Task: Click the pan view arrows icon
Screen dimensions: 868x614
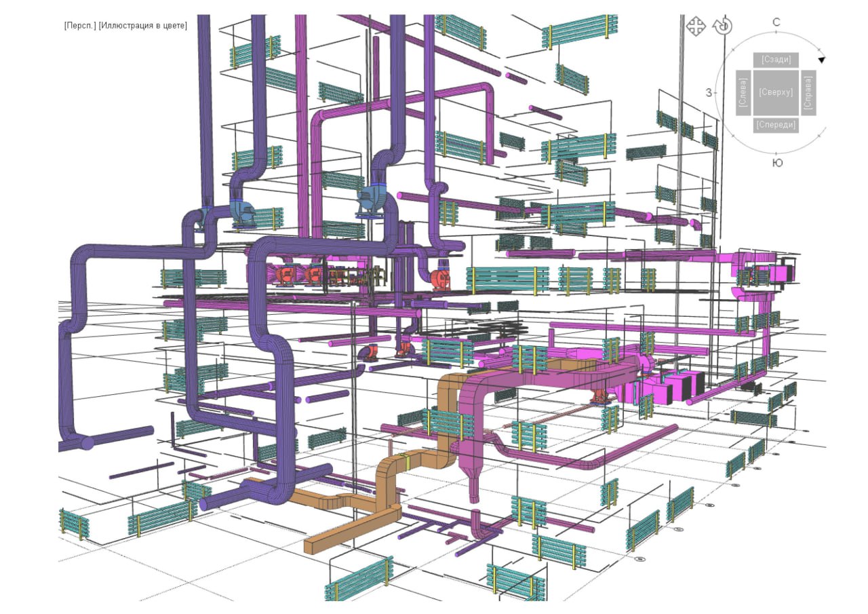Action: point(696,26)
